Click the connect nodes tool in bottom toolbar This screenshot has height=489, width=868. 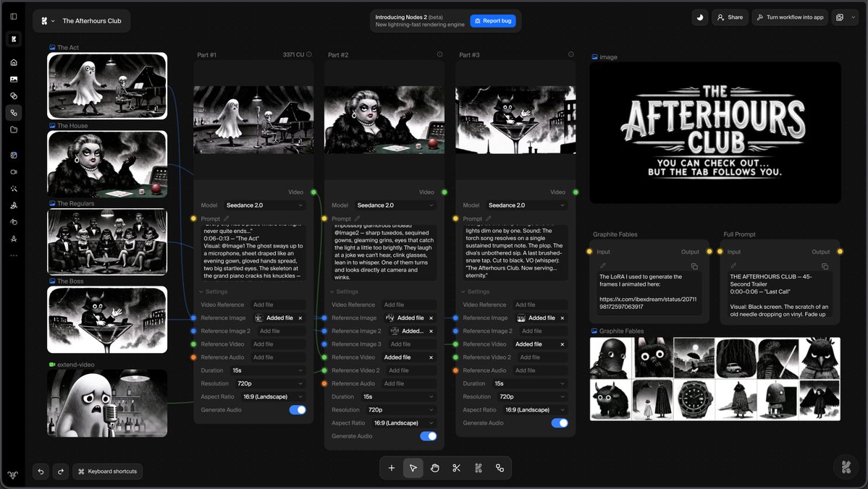tap(500, 468)
